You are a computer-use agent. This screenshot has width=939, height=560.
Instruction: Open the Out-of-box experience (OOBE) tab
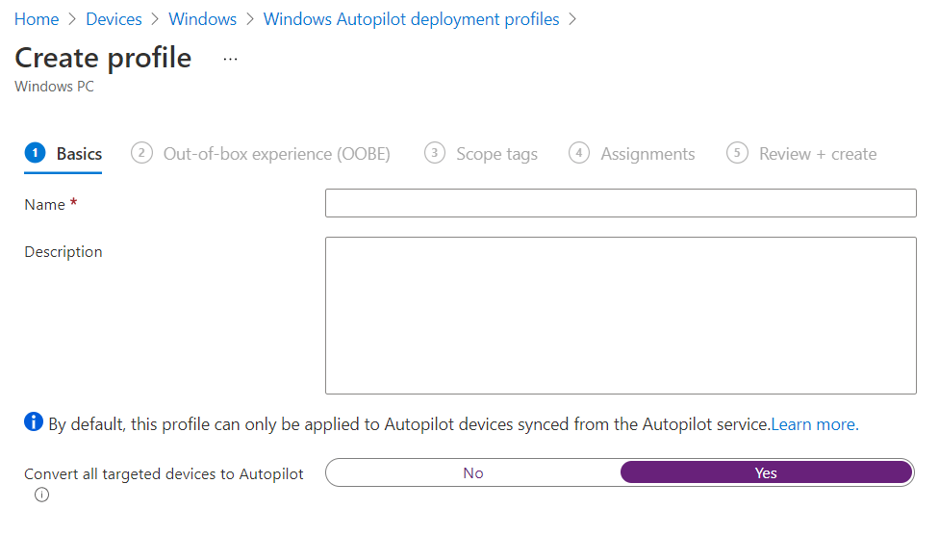pos(276,154)
